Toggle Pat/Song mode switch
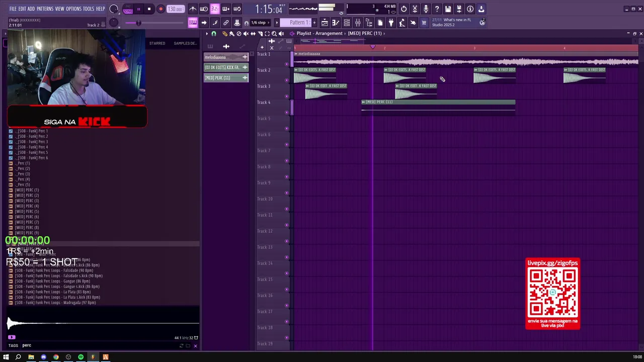The width and height of the screenshot is (644, 362). (x=128, y=9)
